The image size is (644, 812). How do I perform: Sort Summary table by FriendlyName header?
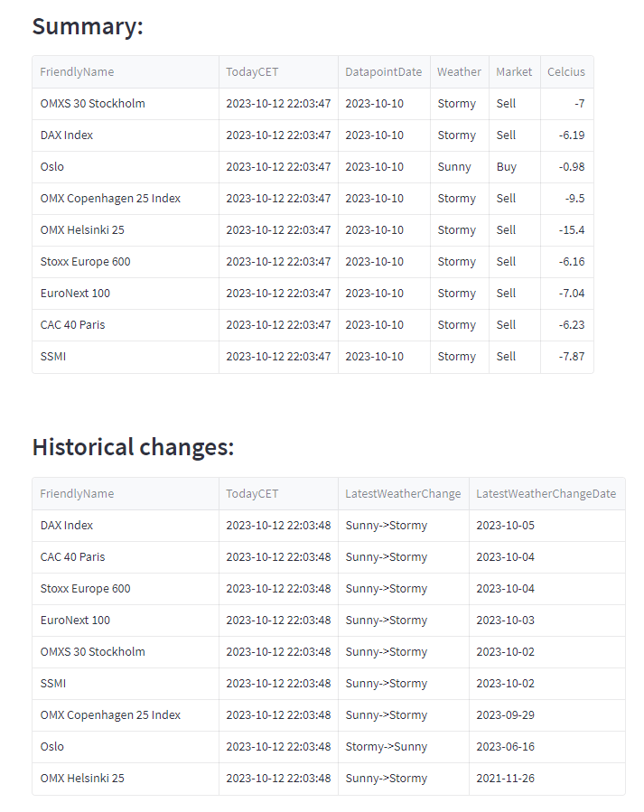coord(78,72)
